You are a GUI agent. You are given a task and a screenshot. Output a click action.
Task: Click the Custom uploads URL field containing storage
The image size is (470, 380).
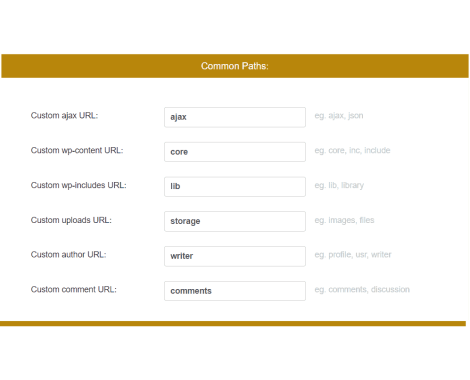235,221
